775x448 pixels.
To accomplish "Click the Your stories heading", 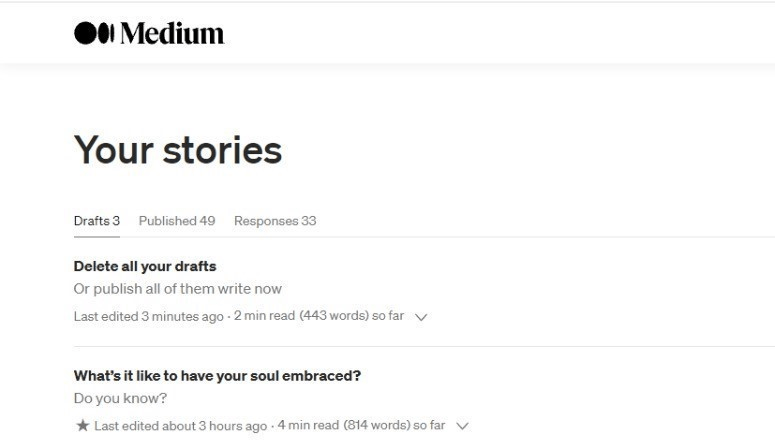I will 178,149.
